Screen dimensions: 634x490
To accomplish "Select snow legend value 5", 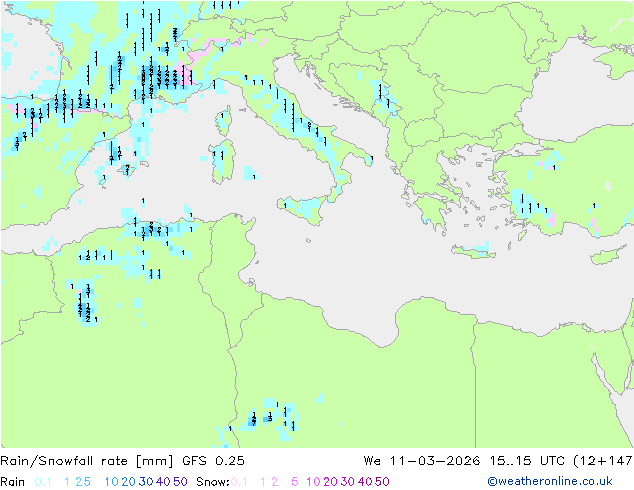I will coord(295,482).
